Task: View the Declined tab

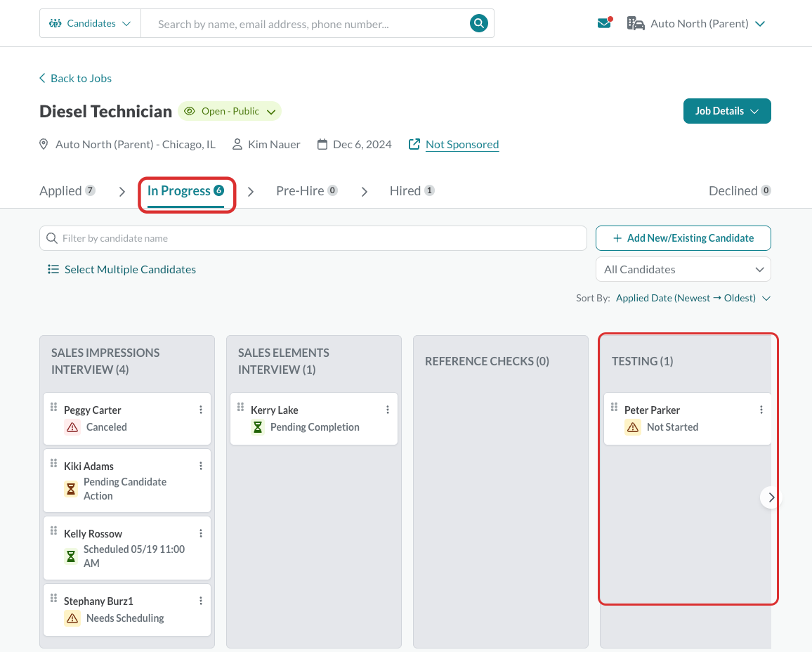Action: tap(740, 190)
